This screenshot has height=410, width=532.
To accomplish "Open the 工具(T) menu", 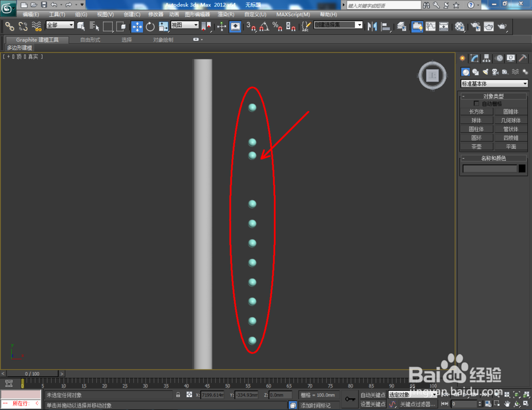I will pyautogui.click(x=57, y=14).
